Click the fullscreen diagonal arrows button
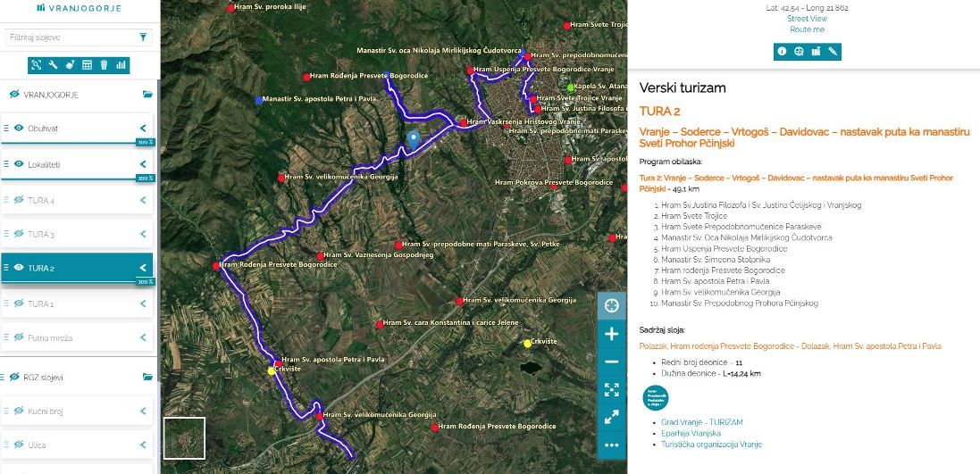980x474 pixels. [x=611, y=416]
